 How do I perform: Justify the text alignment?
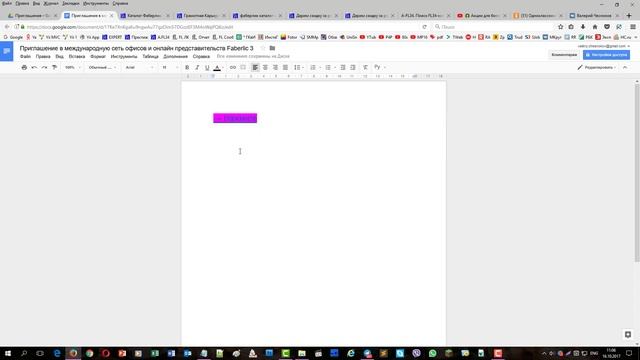[x=285, y=67]
